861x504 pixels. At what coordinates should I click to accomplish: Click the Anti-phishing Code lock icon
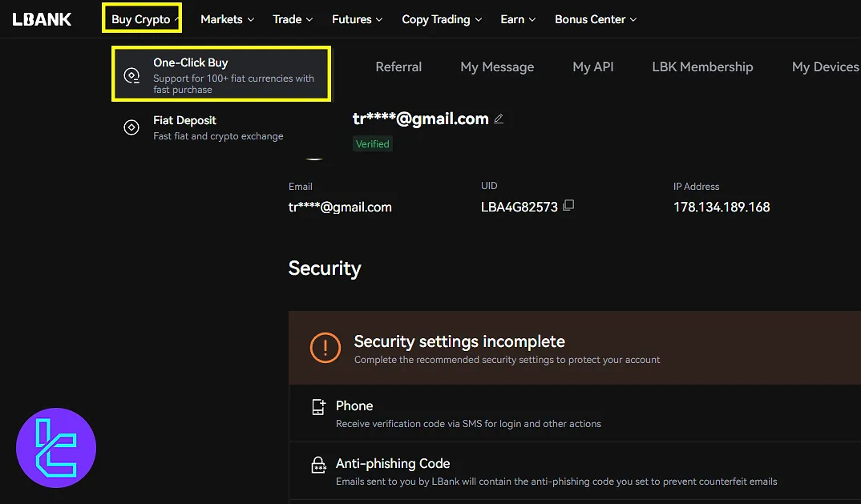pyautogui.click(x=318, y=465)
